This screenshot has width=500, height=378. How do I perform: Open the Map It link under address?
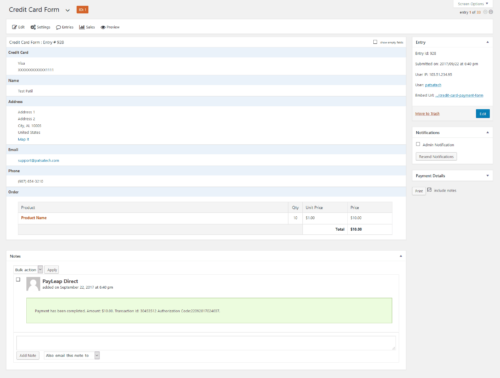pos(23,139)
